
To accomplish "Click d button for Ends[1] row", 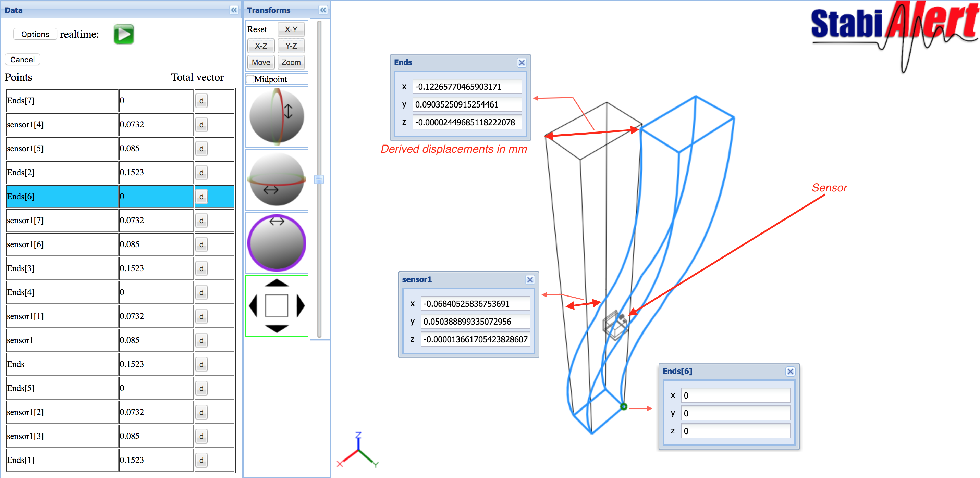I will pos(201,460).
